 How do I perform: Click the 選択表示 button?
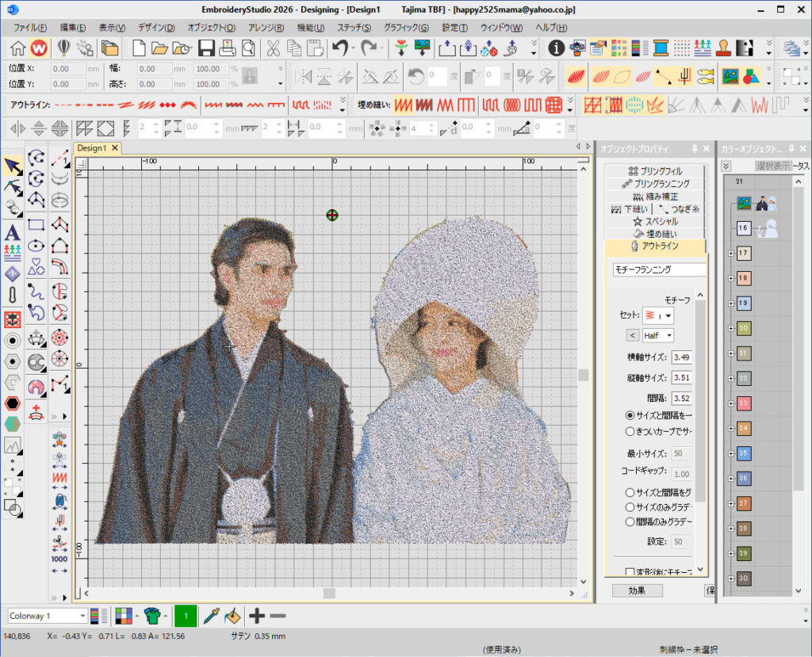click(772, 166)
